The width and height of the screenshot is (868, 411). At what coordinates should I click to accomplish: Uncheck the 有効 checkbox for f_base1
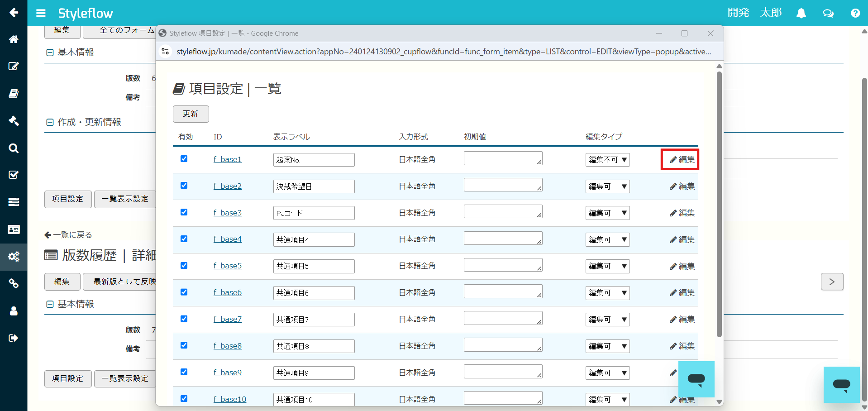point(184,159)
